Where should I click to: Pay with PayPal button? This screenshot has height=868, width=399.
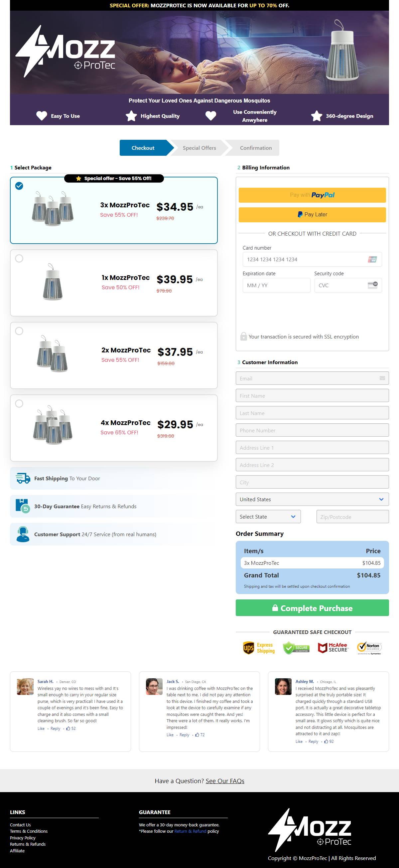point(312,195)
